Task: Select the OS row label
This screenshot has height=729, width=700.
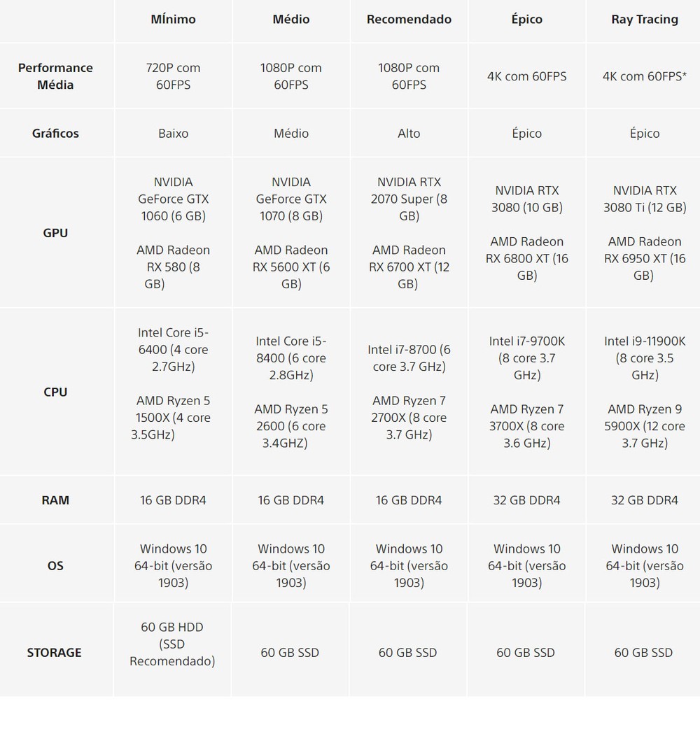Action: click(x=55, y=565)
